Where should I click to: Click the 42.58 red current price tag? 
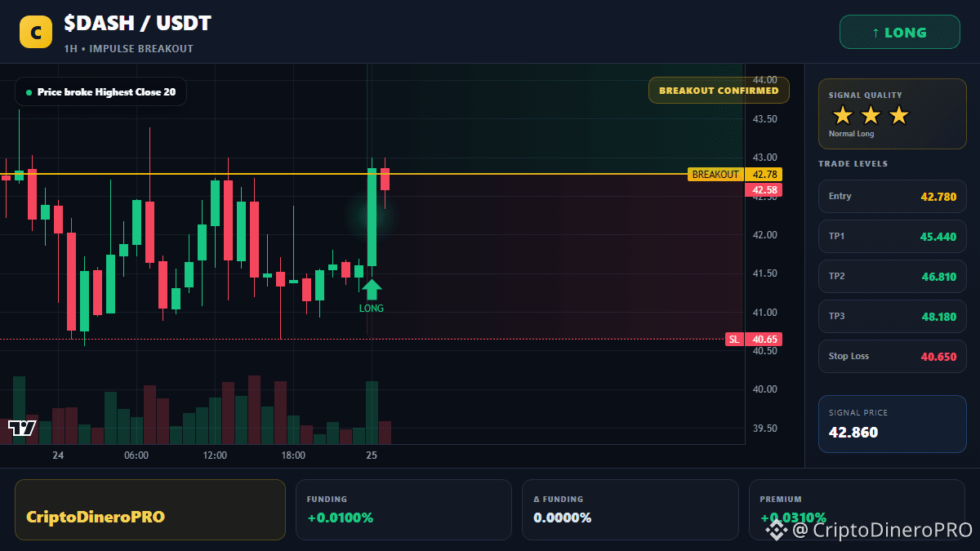click(764, 190)
